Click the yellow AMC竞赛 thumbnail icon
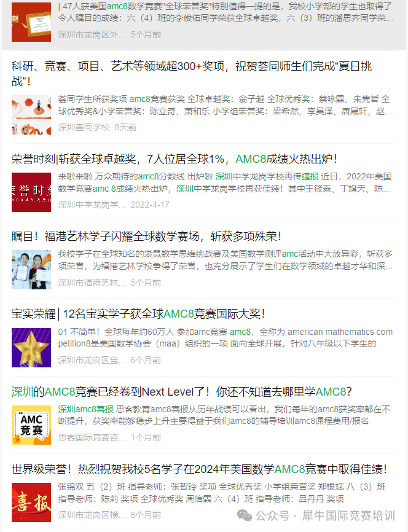 pyautogui.click(x=31, y=424)
